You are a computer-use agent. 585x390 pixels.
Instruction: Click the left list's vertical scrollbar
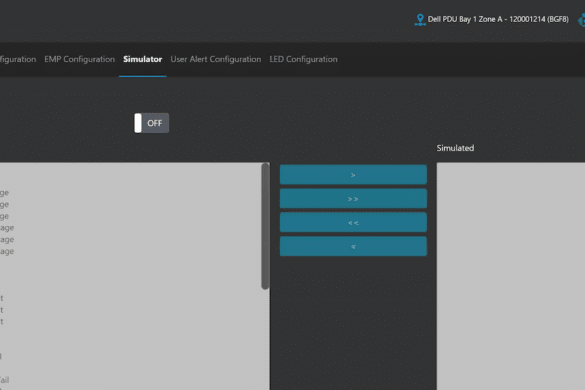[x=265, y=226]
